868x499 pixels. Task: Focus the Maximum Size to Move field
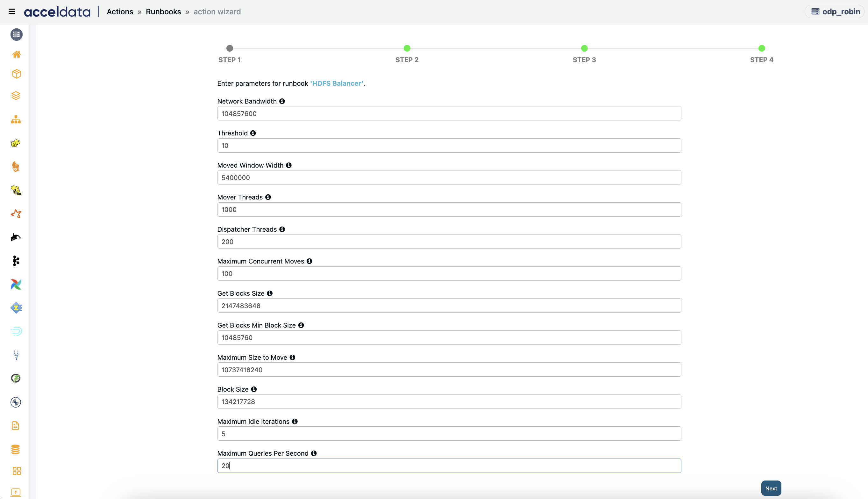coord(449,370)
